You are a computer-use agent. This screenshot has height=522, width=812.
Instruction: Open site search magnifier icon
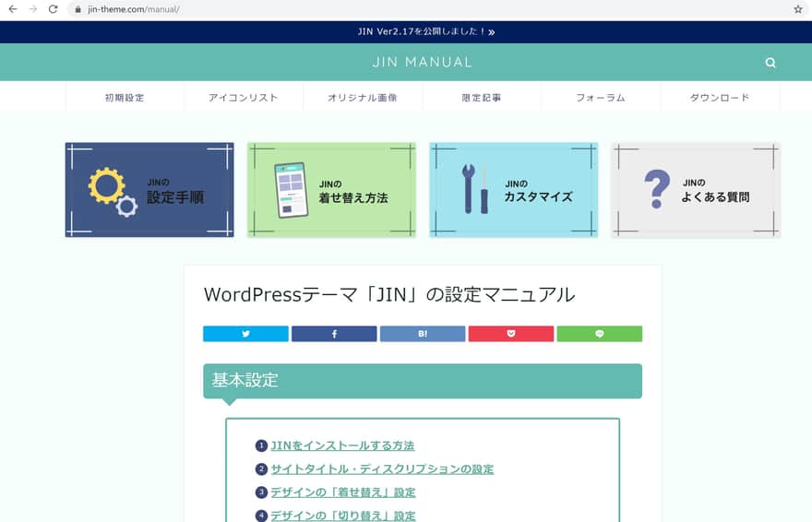click(770, 63)
